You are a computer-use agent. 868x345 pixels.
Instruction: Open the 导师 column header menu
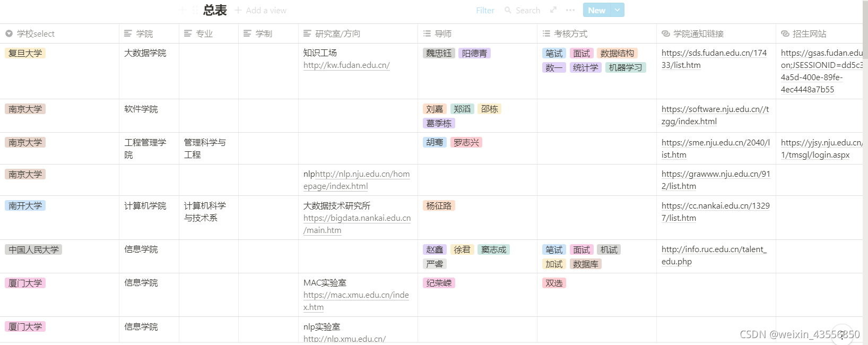478,33
